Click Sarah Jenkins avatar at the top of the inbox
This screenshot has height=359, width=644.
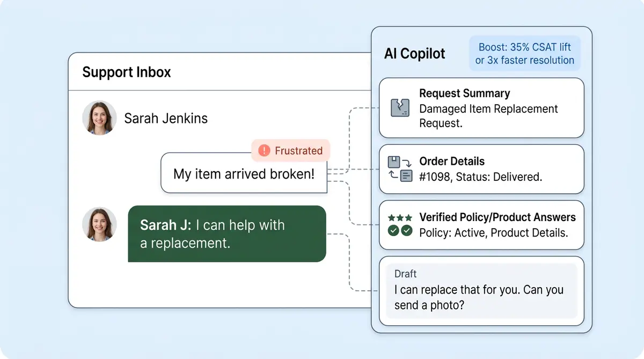[99, 118]
